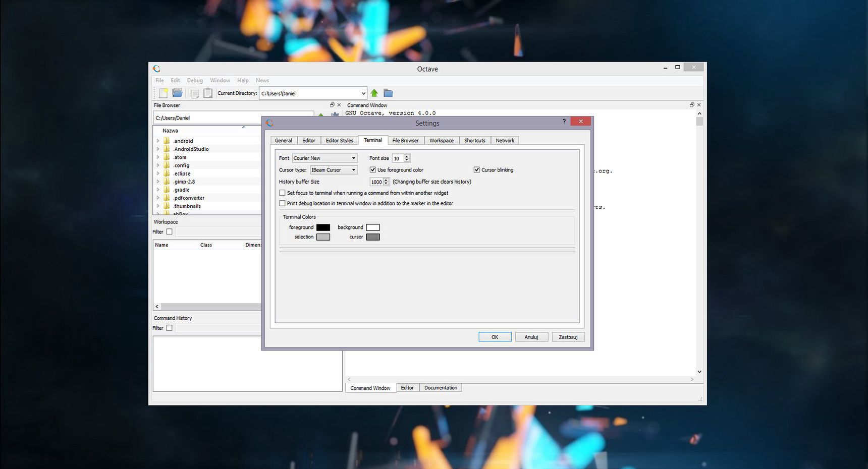Open the Cursor type dropdown
Screen dimensions: 868x469
[x=334, y=170]
